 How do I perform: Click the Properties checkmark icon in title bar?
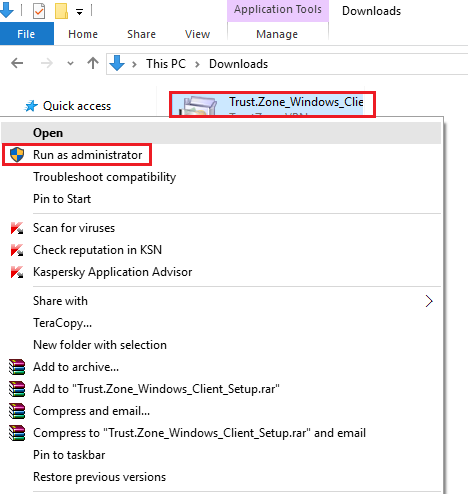39,11
